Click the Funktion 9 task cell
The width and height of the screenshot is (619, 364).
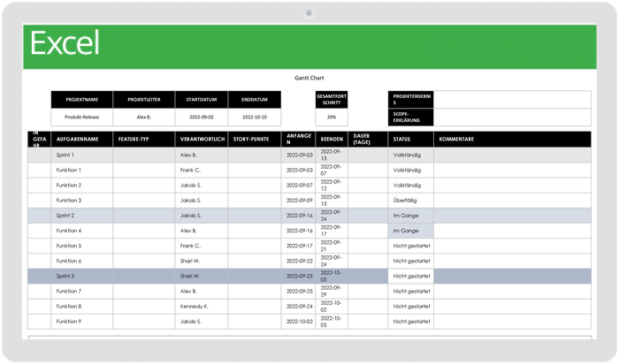(82, 322)
